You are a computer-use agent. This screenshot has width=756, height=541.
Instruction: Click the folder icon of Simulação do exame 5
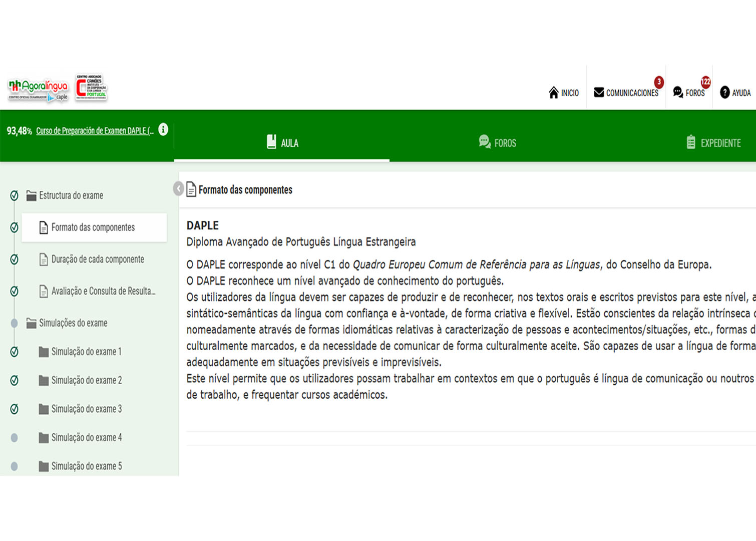point(44,466)
